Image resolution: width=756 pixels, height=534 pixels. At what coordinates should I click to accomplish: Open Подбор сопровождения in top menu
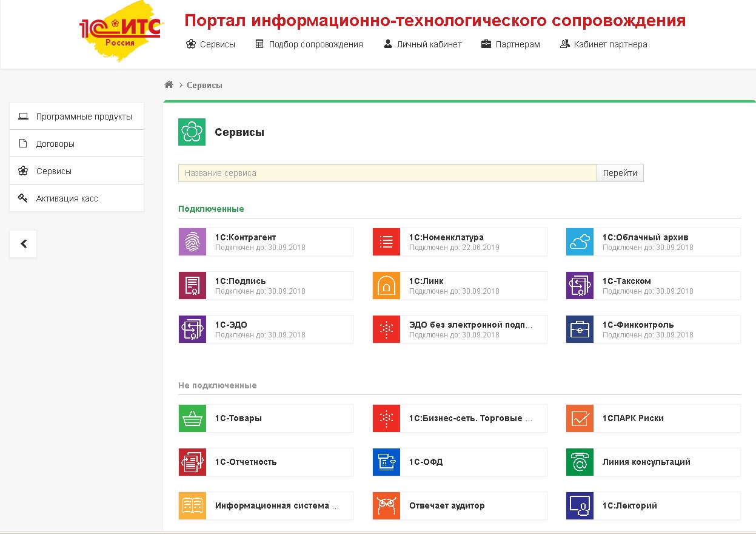(309, 44)
